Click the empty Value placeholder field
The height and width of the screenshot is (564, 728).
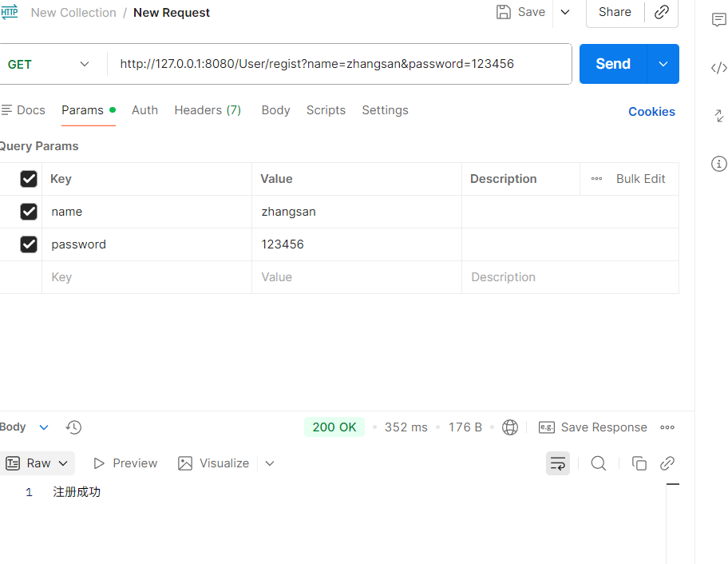357,277
